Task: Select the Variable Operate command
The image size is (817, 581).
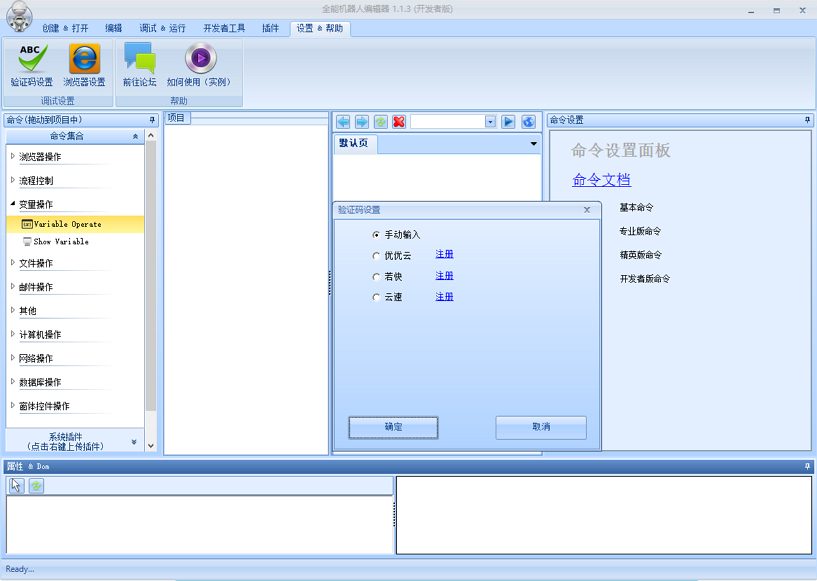Action: click(75, 224)
